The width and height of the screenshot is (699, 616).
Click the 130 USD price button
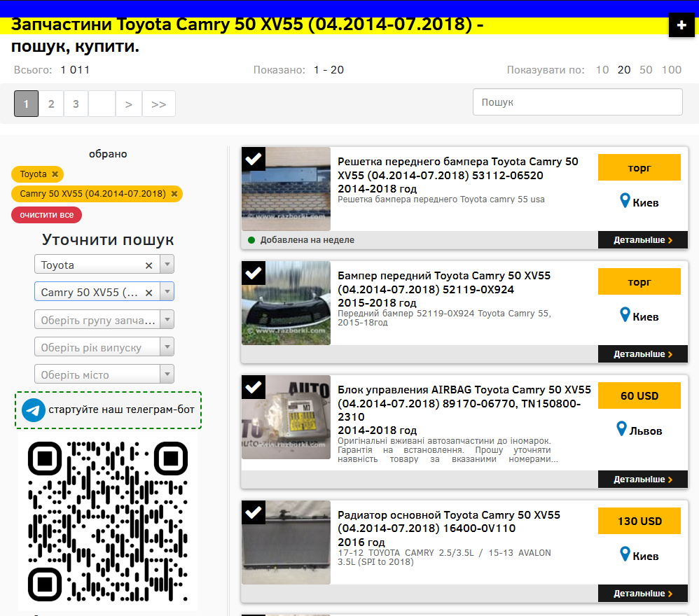(639, 521)
